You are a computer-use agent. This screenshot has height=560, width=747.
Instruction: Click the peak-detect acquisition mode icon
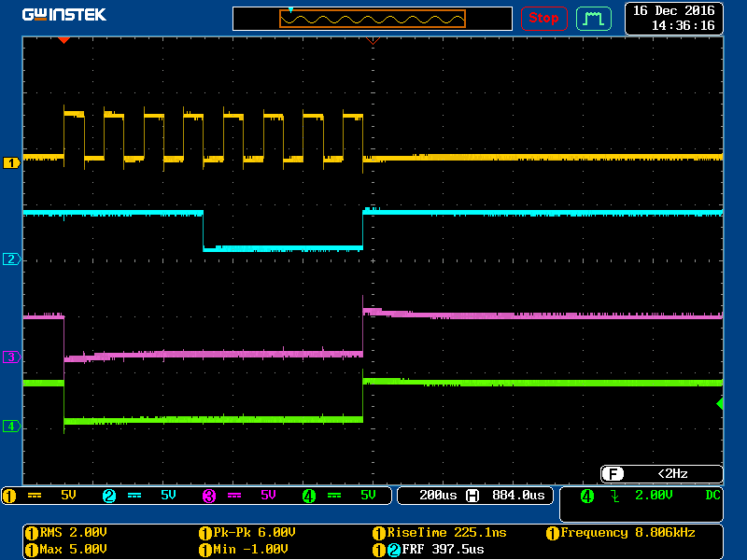click(594, 19)
